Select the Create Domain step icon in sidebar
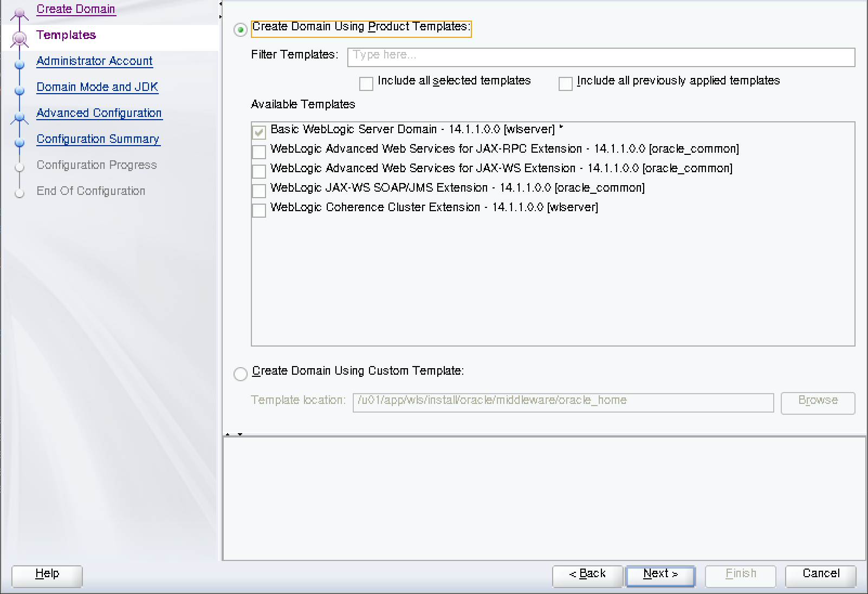 pyautogui.click(x=20, y=11)
